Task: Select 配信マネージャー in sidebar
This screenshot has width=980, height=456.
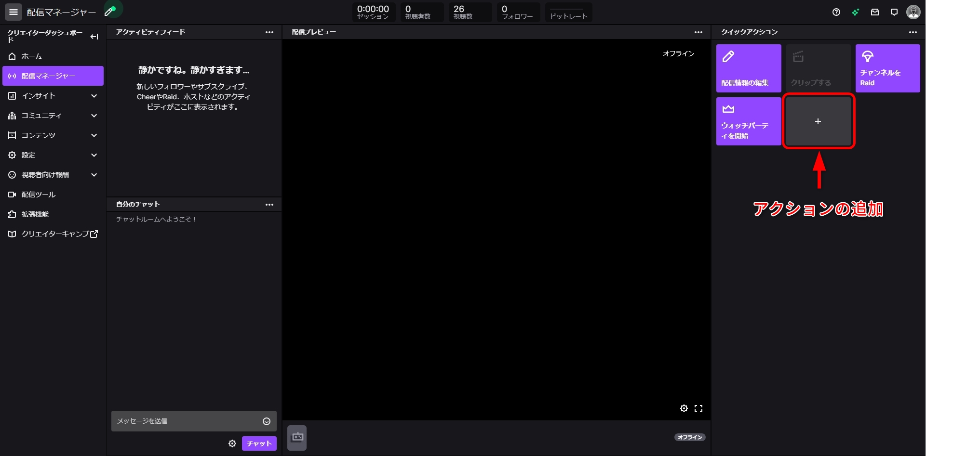Action: pos(53,76)
